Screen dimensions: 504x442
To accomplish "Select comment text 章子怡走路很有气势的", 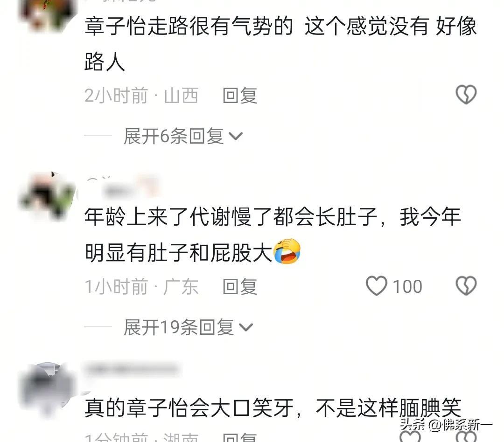I will click(x=189, y=26).
